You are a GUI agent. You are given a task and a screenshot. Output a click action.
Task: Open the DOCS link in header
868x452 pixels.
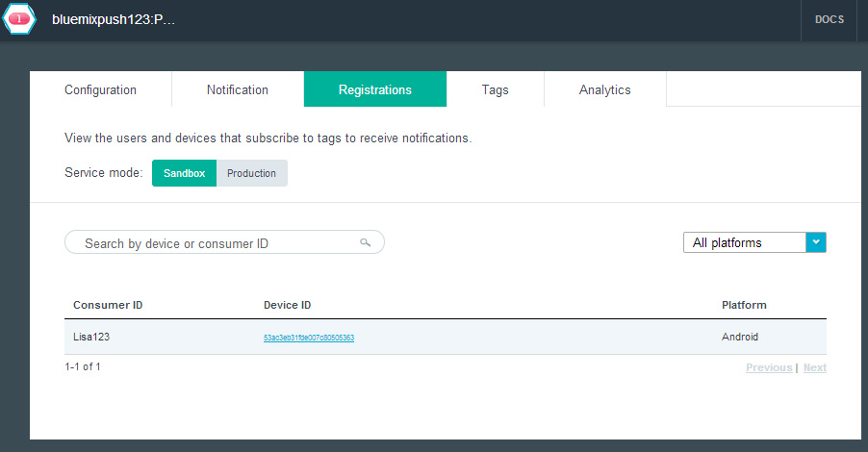pyautogui.click(x=829, y=20)
